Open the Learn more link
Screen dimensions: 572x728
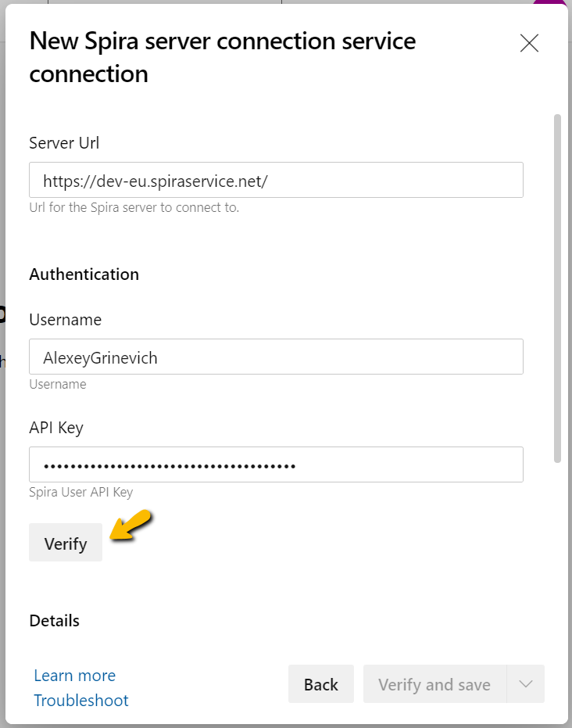tap(75, 676)
